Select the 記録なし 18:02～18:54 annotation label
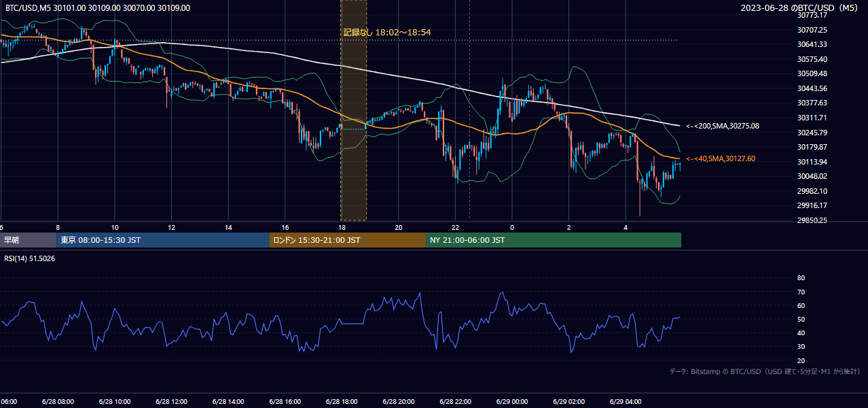This screenshot has width=868, height=408. (387, 32)
